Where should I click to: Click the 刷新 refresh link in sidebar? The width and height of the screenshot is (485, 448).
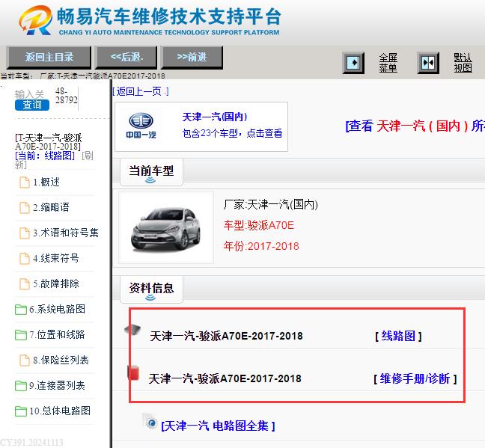(88, 156)
